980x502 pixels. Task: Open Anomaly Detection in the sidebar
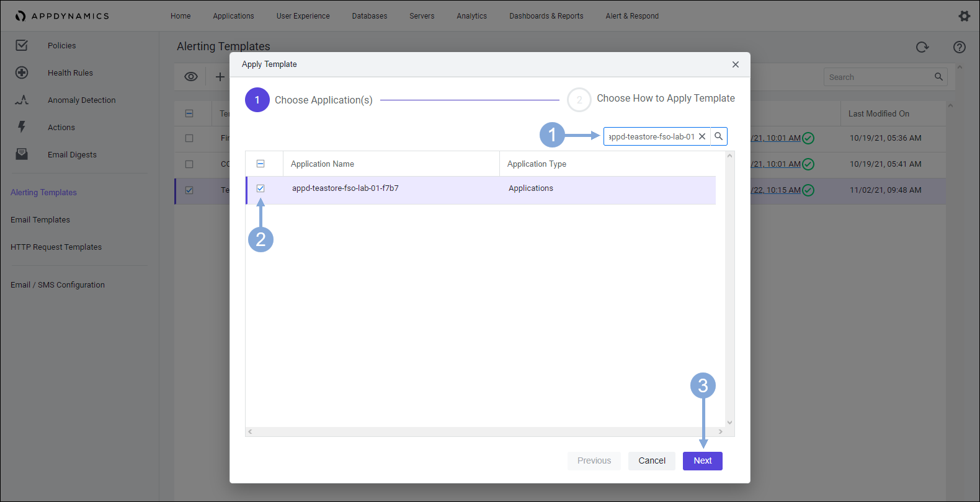coord(82,100)
